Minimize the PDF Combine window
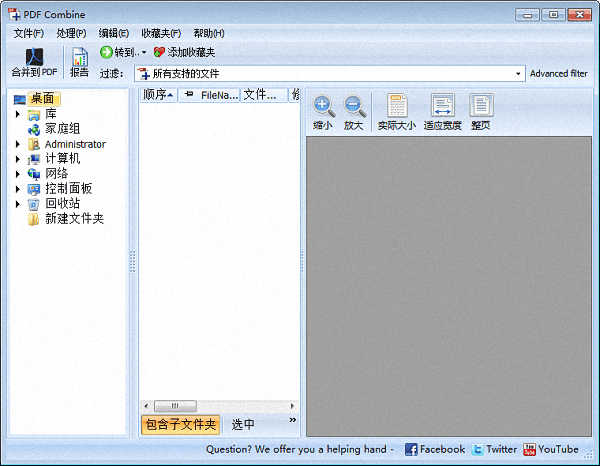The height and width of the screenshot is (466, 600). click(x=528, y=15)
